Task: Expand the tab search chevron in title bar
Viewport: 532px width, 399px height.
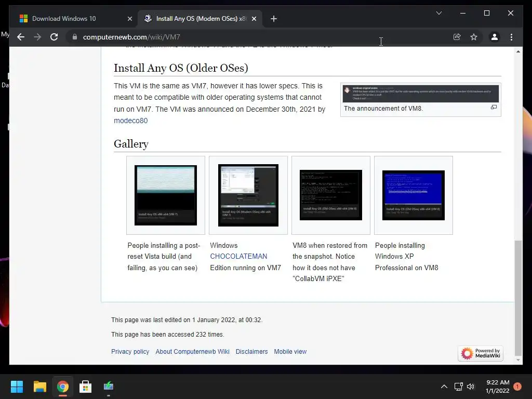Action: [438, 13]
